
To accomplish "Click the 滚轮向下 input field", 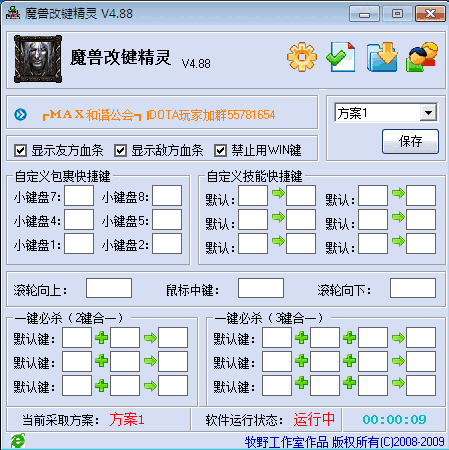I will tap(413, 288).
